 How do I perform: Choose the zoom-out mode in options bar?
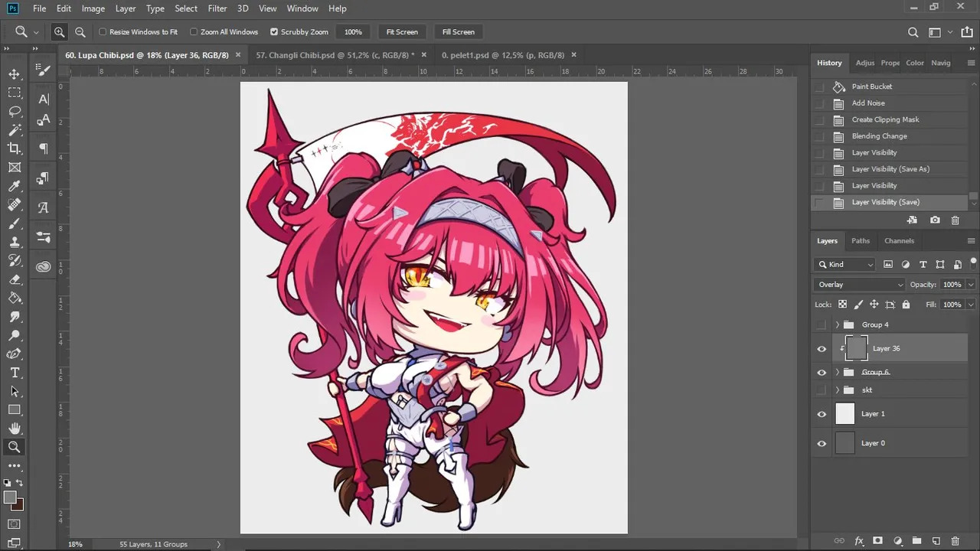(x=80, y=32)
